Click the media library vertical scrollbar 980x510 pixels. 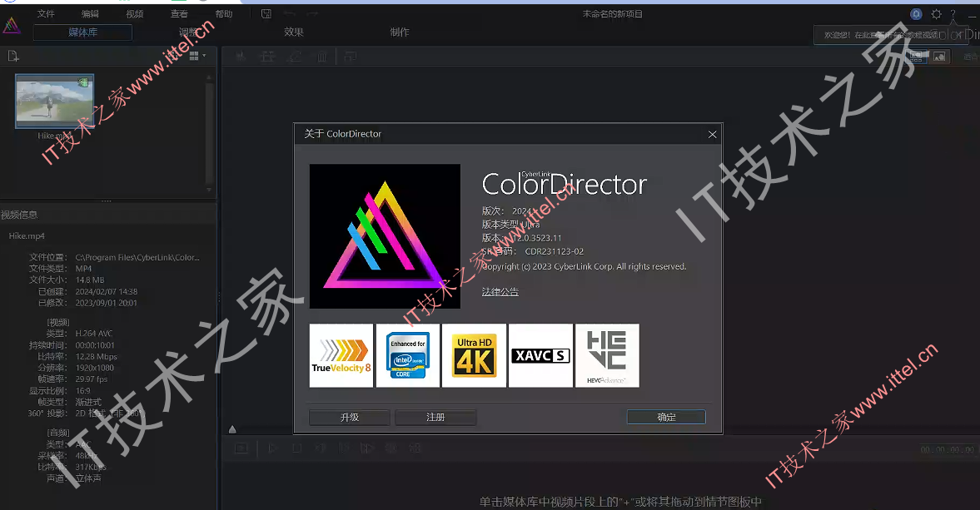coord(209,133)
